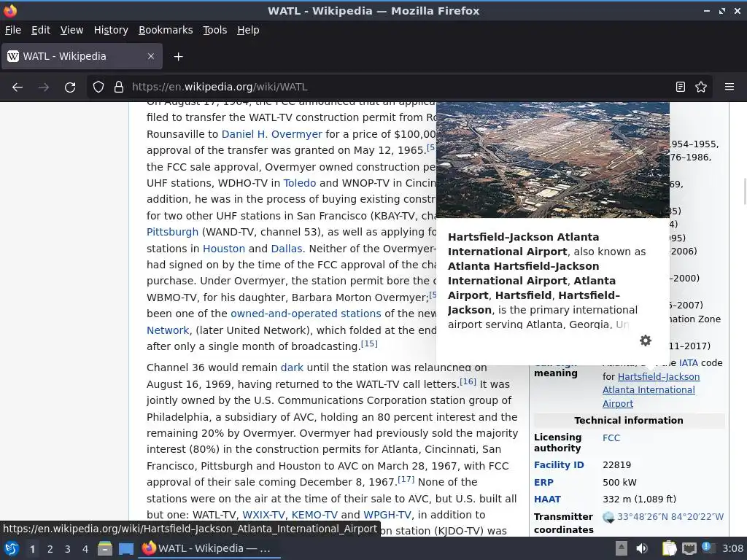
Task: Click the Network link after United
Action: 168,330
